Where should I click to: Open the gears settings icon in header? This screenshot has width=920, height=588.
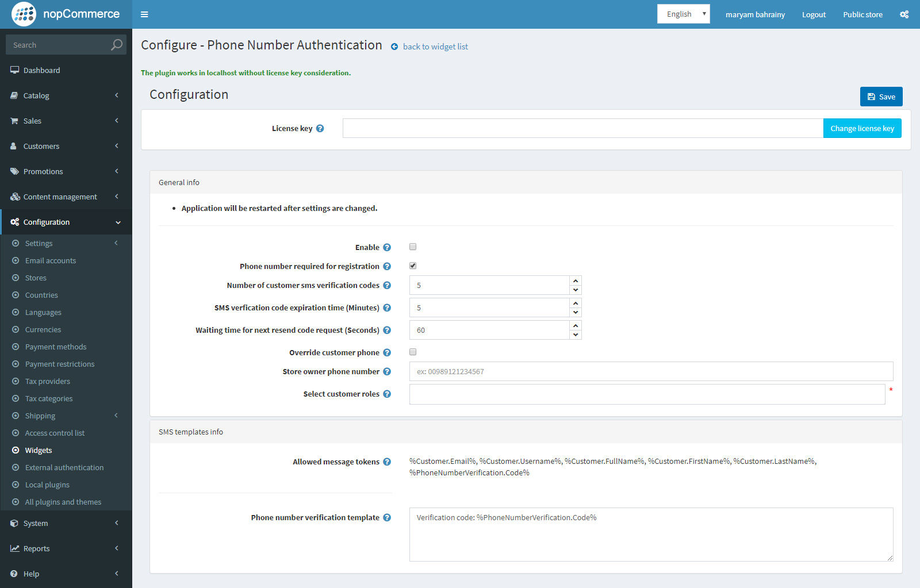pyautogui.click(x=904, y=14)
